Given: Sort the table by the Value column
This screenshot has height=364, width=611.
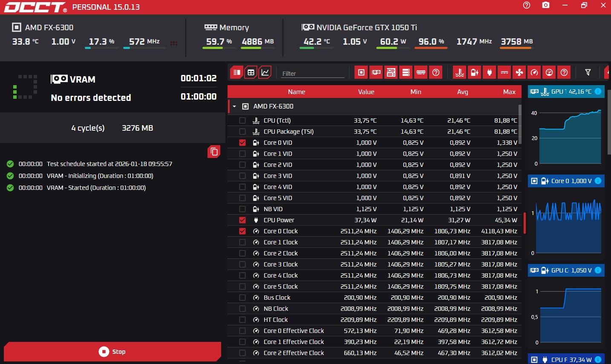Looking at the screenshot, I should (366, 92).
